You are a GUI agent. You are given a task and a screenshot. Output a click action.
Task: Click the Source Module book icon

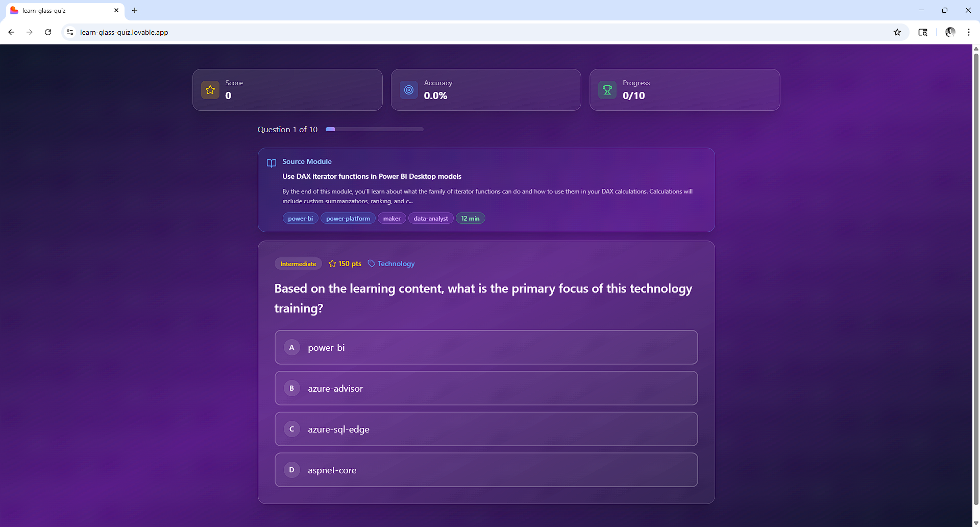pyautogui.click(x=272, y=163)
